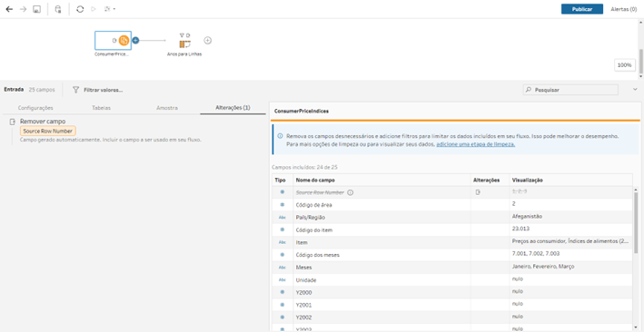Switch to the Configurações tab
The height and width of the screenshot is (332, 644).
(35, 108)
